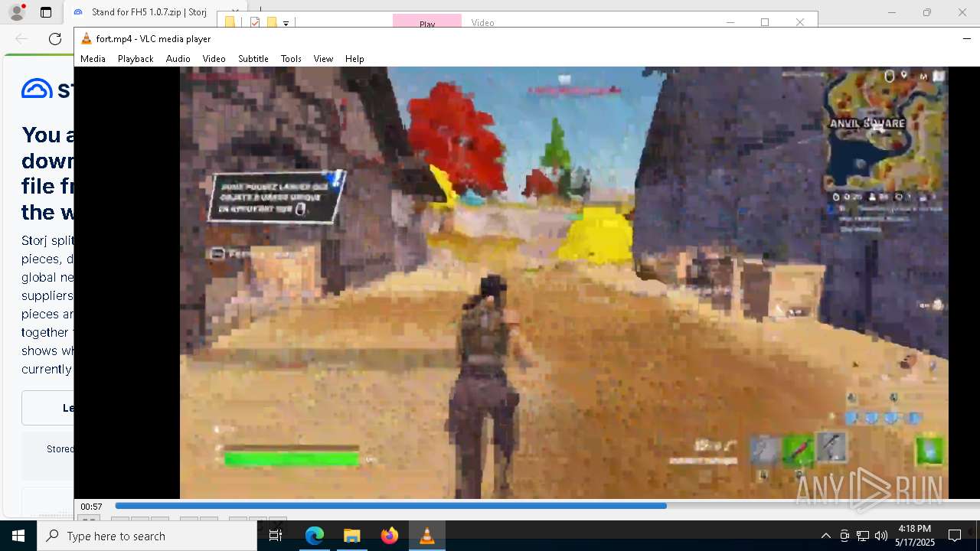Minimize the File Explorer window

click(x=730, y=22)
